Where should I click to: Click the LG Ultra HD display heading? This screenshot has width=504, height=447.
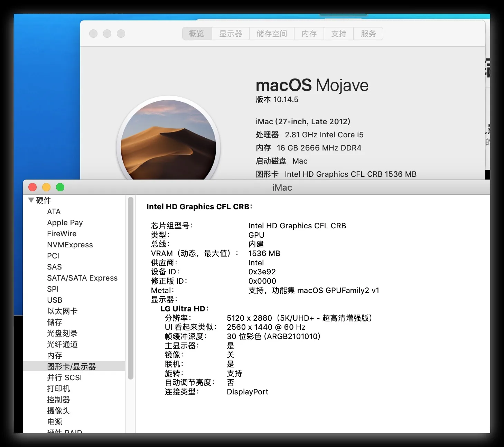[x=185, y=309]
